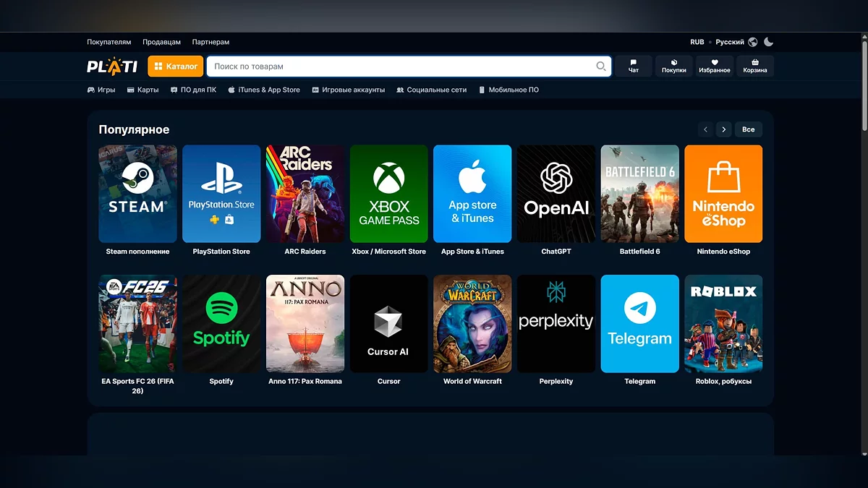Screen dimensions: 868x488
Task: Open the EA Sports FC 26 tile
Action: point(137,324)
